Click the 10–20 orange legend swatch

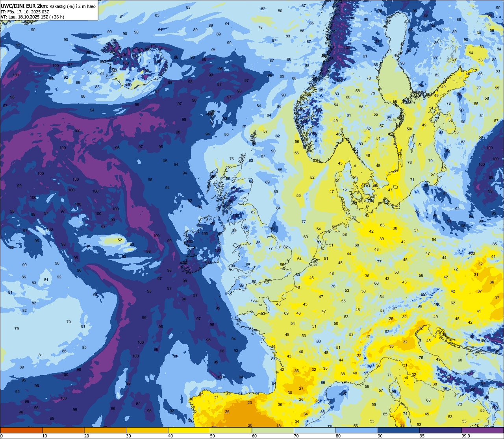[63, 430]
